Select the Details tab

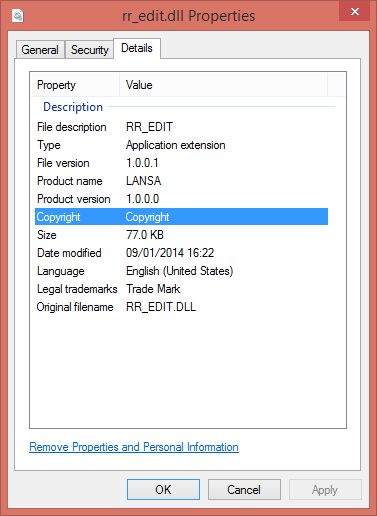pyautogui.click(x=137, y=48)
